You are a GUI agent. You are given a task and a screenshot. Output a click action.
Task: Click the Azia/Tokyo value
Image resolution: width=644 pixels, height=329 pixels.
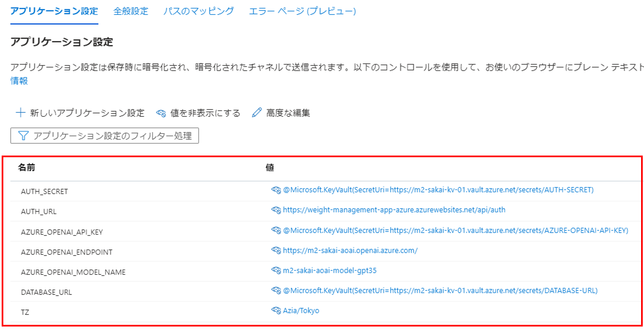[x=301, y=310]
